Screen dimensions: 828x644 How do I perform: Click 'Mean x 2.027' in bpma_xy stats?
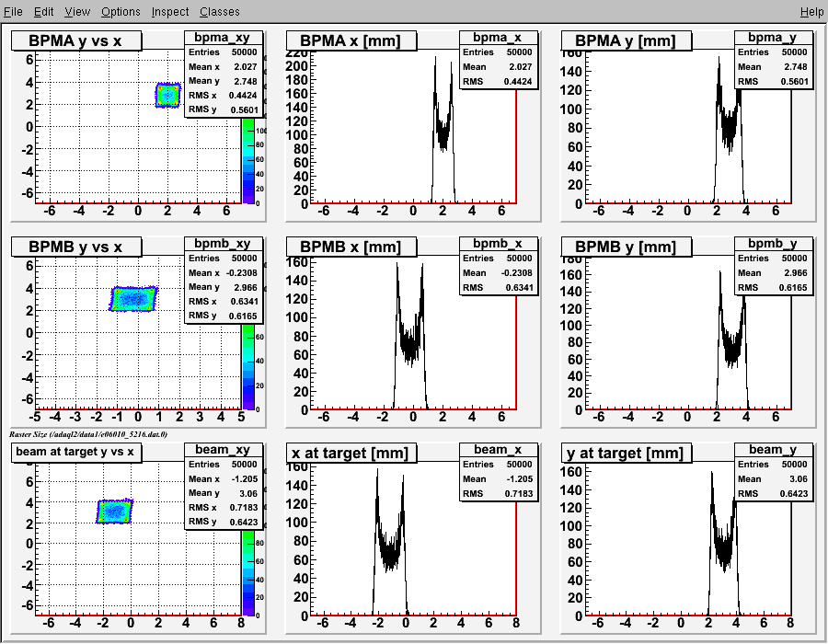[x=223, y=66]
